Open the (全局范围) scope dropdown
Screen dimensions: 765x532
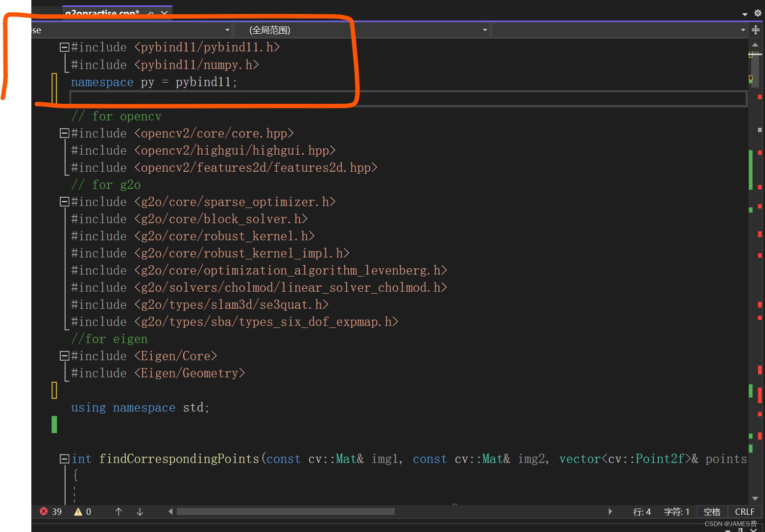click(x=363, y=30)
